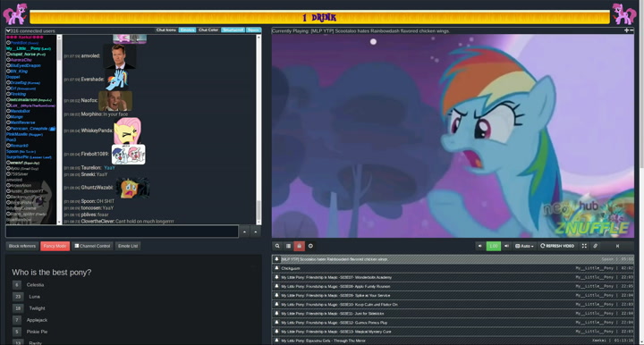Select the Magical Mystery Cure playlist title
The width and height of the screenshot is (644, 345).
tap(336, 332)
